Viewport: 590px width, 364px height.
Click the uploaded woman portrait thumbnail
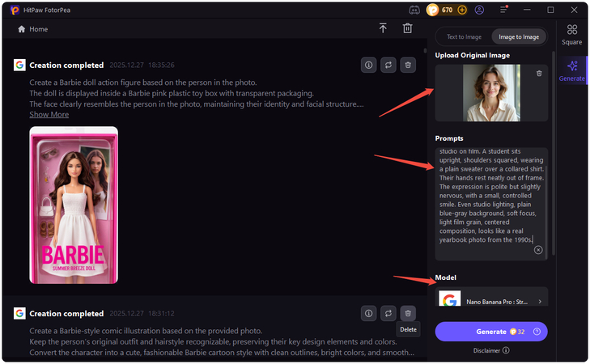(491, 93)
